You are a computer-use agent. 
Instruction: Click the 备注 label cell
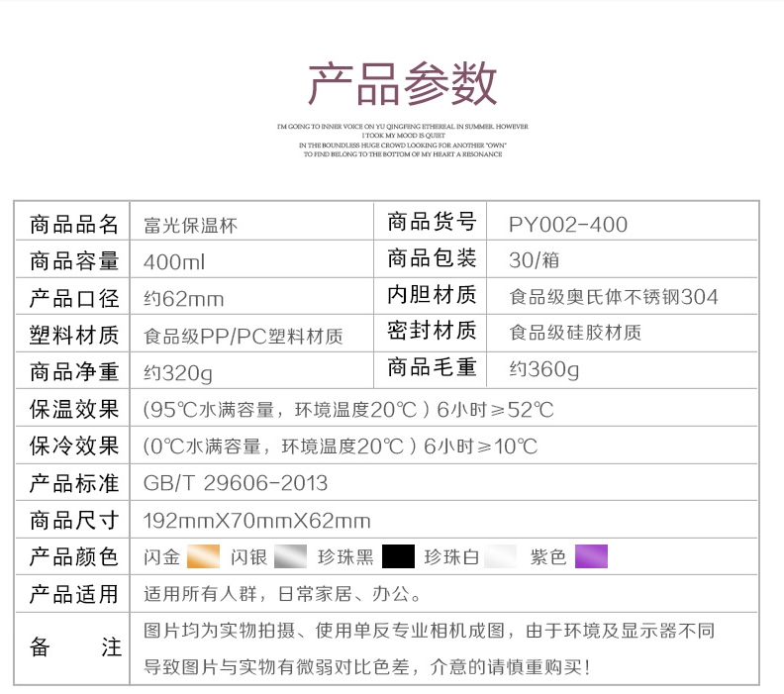click(73, 647)
